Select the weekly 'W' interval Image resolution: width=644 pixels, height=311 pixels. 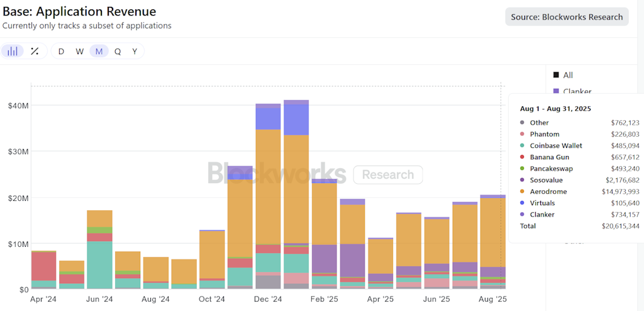(80, 52)
